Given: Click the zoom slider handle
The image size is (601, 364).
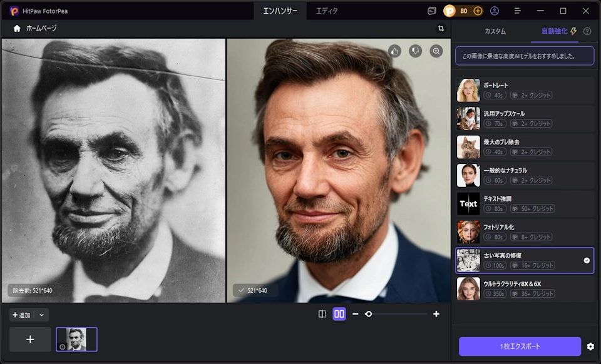Looking at the screenshot, I should 368,314.
